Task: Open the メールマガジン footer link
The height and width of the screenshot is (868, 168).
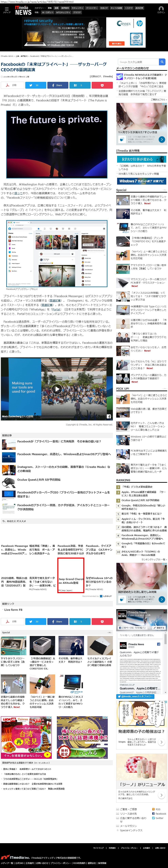Action: tap(128, 826)
